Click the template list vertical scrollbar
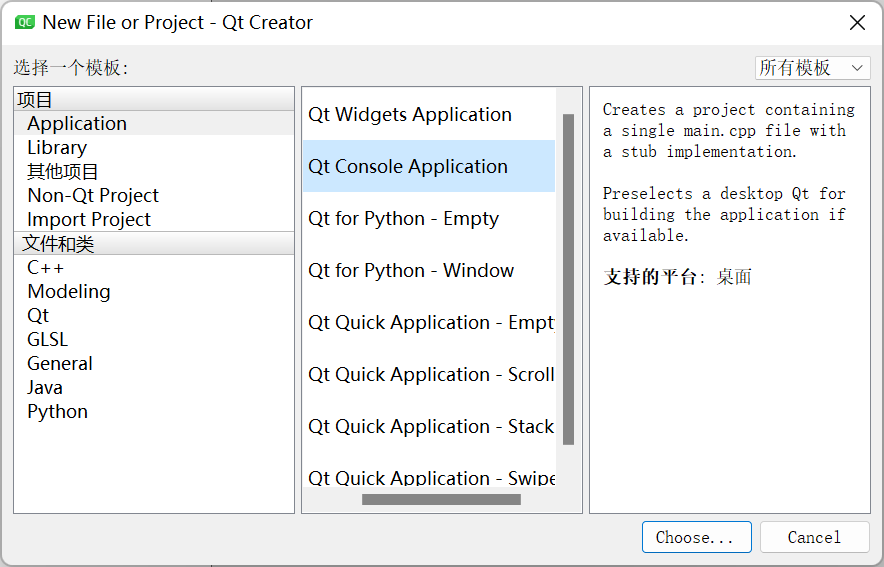Screen dimensions: 884x567 (568, 280)
